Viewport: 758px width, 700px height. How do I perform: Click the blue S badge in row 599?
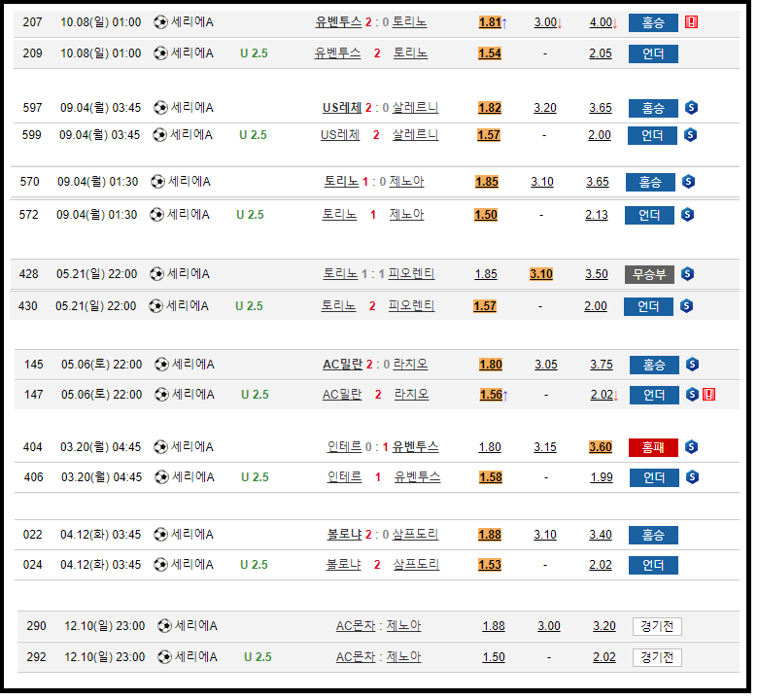[x=691, y=135]
